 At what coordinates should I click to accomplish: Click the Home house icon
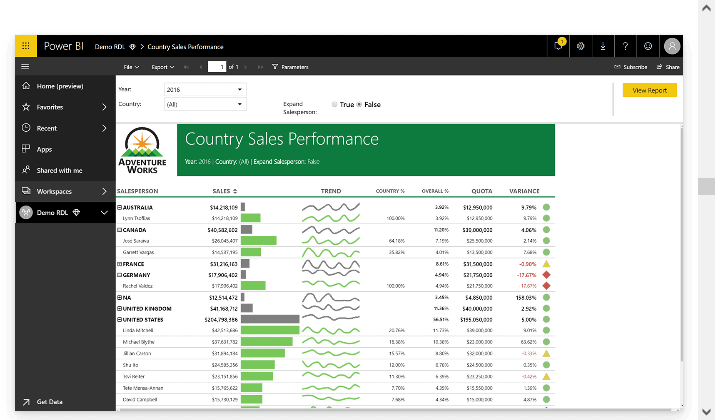pos(26,86)
